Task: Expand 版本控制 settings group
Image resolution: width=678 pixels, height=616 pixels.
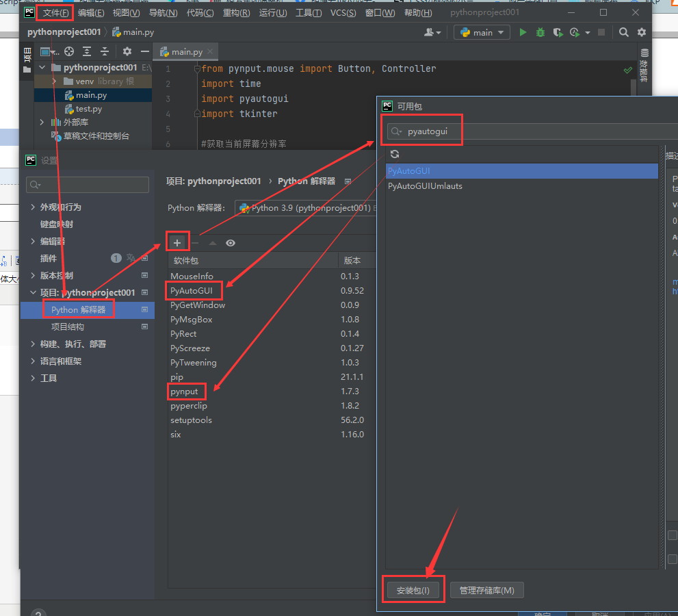Action: point(33,276)
